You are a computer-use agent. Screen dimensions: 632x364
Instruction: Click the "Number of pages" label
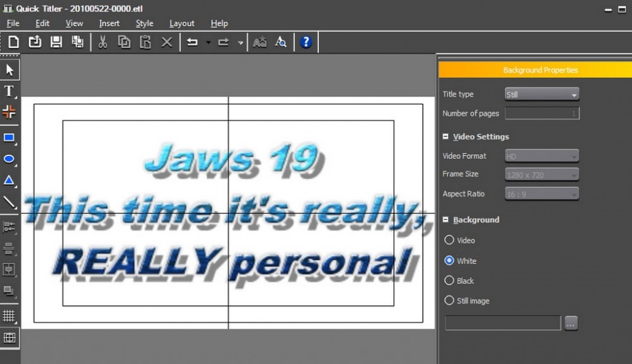click(x=471, y=113)
